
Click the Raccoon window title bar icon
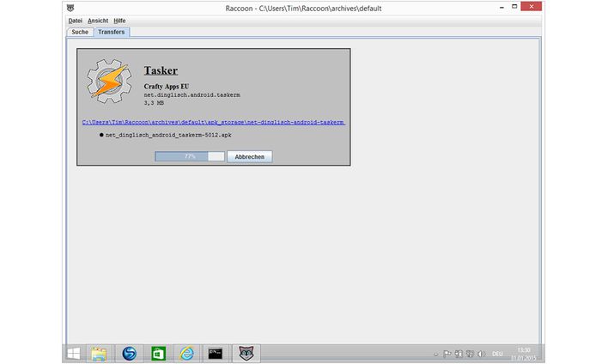pyautogui.click(x=70, y=8)
